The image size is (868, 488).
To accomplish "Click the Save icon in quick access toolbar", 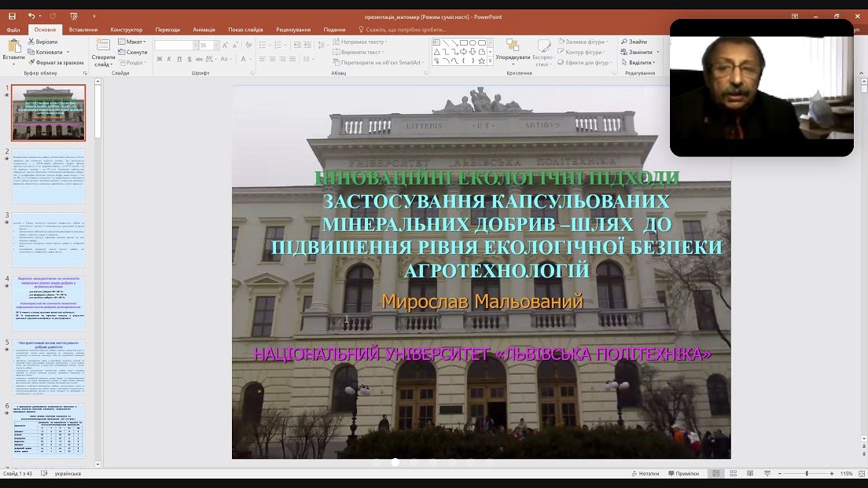I will click(12, 17).
